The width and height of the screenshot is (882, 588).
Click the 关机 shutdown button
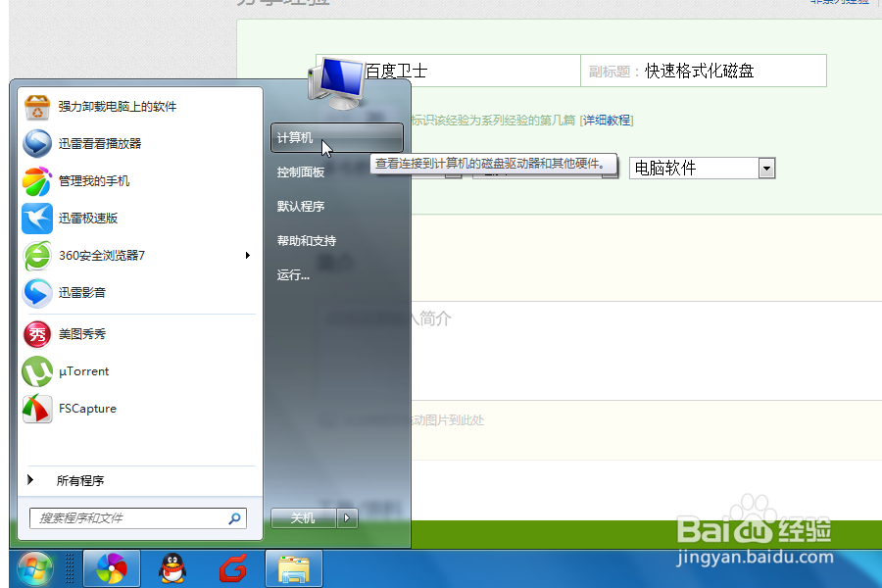(x=303, y=518)
